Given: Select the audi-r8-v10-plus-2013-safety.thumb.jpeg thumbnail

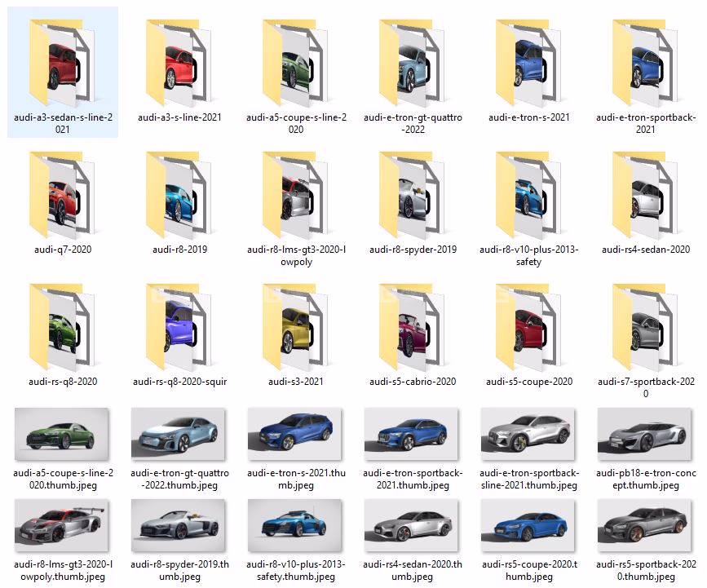Looking at the screenshot, I should click(295, 525).
